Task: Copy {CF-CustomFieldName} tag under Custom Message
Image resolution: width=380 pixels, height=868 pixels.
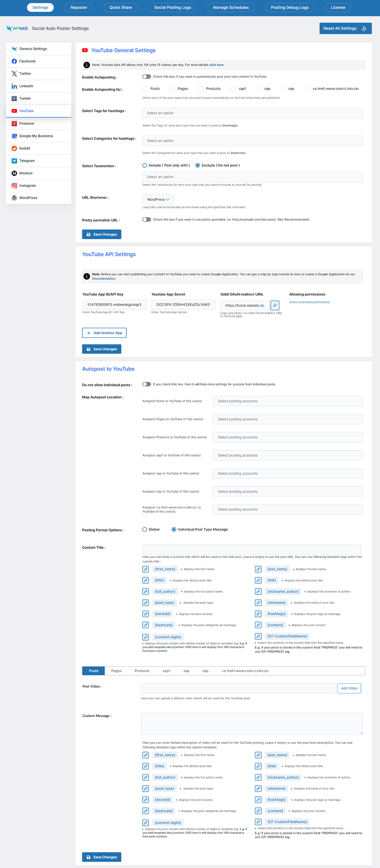Action: [258, 822]
